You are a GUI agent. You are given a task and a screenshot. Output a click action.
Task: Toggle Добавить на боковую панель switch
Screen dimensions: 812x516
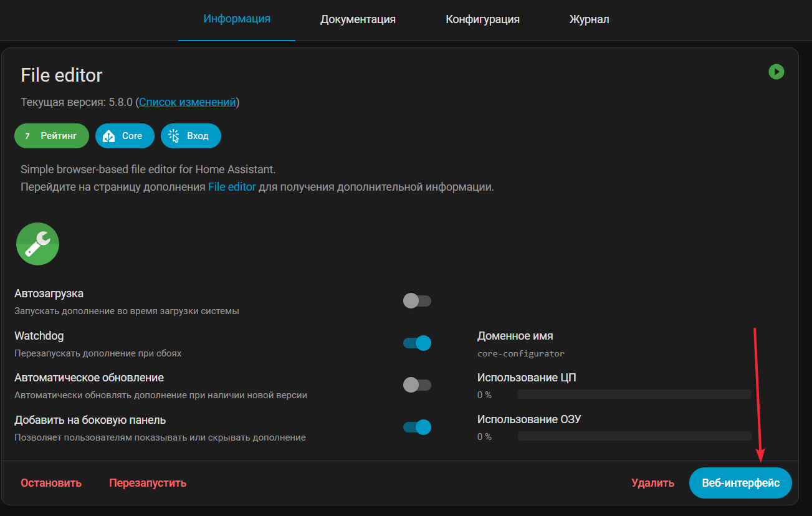click(417, 427)
